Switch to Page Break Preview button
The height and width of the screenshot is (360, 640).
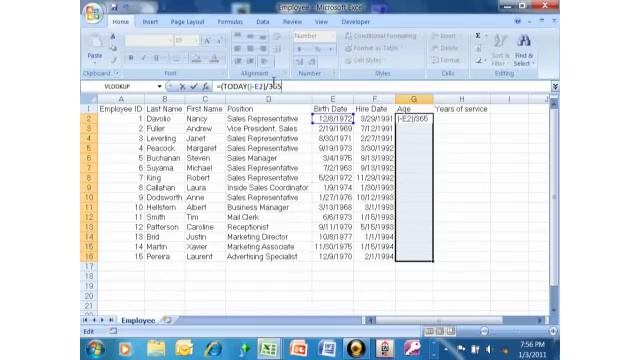tap(451, 331)
